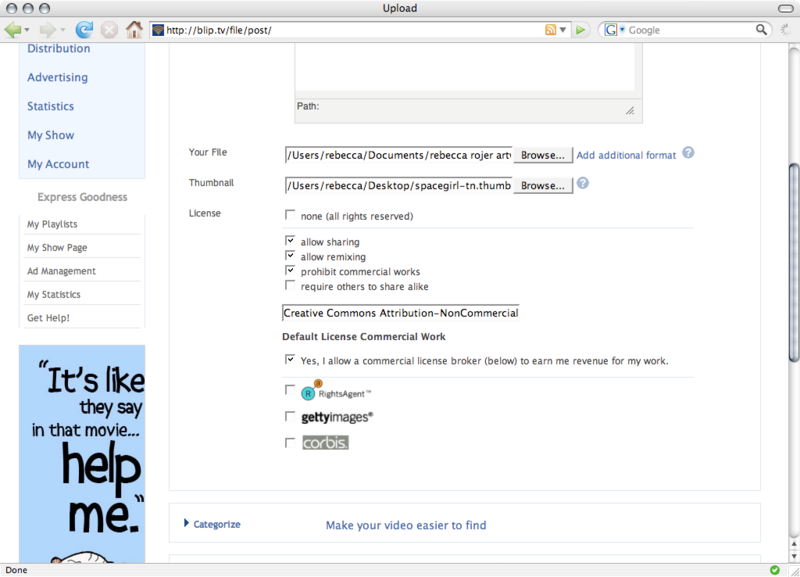Go forward with the forward arrow
This screenshot has width=800, height=577.
[47, 30]
